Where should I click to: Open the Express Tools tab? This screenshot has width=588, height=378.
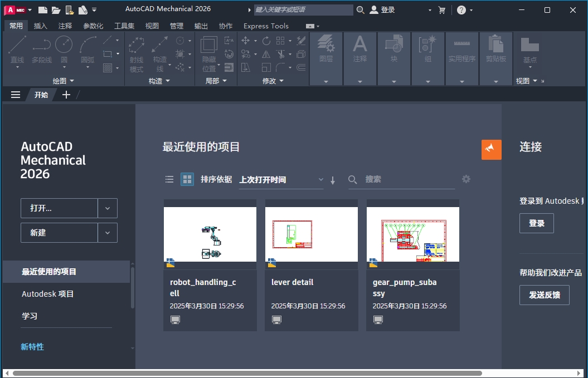[x=266, y=26]
